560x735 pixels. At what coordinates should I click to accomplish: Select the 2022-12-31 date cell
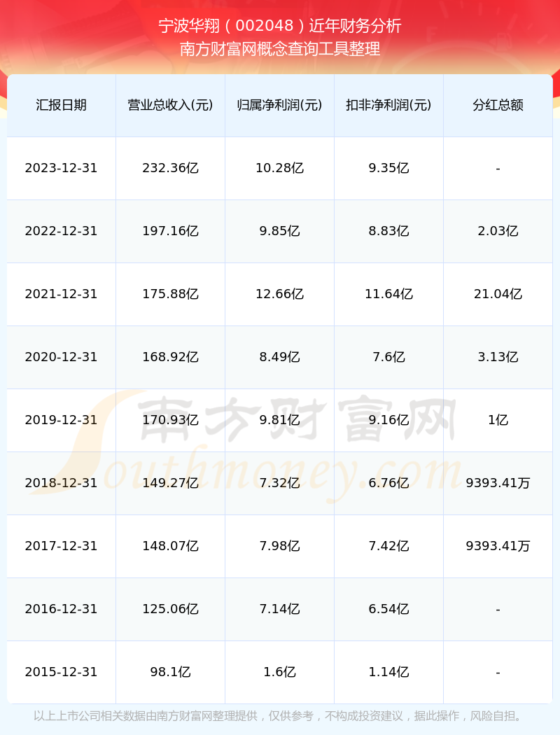point(62,231)
